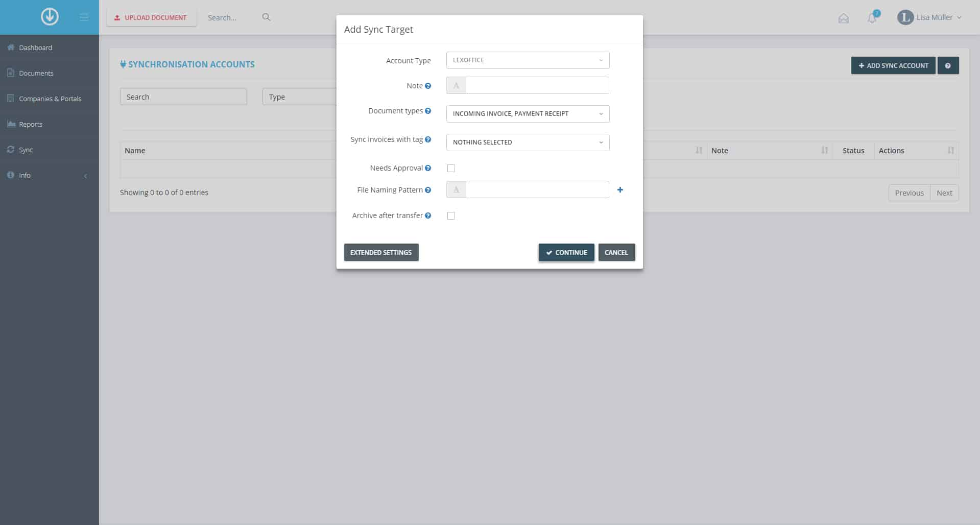Image resolution: width=980 pixels, height=525 pixels.
Task: Focus the Note text field
Action: 537,85
